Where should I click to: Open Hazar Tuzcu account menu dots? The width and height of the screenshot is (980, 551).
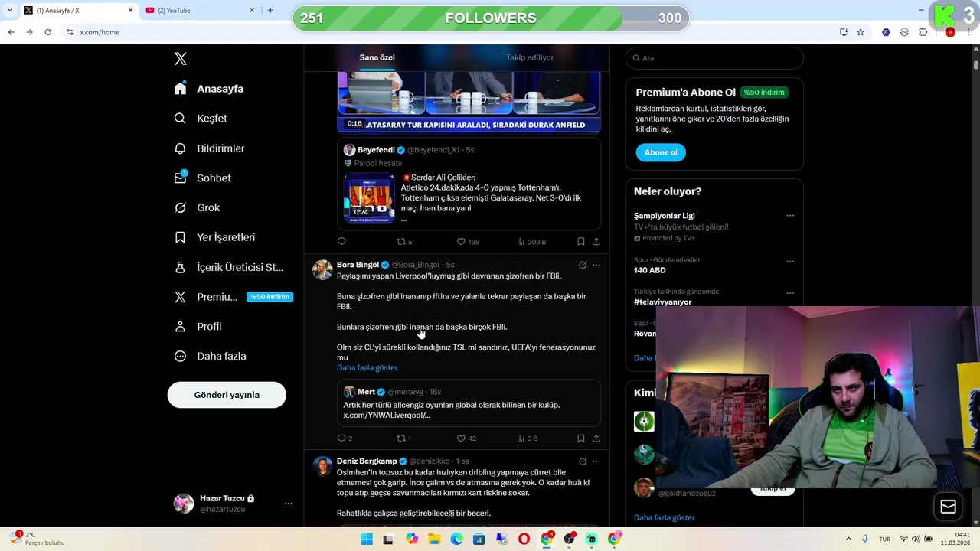tap(289, 504)
